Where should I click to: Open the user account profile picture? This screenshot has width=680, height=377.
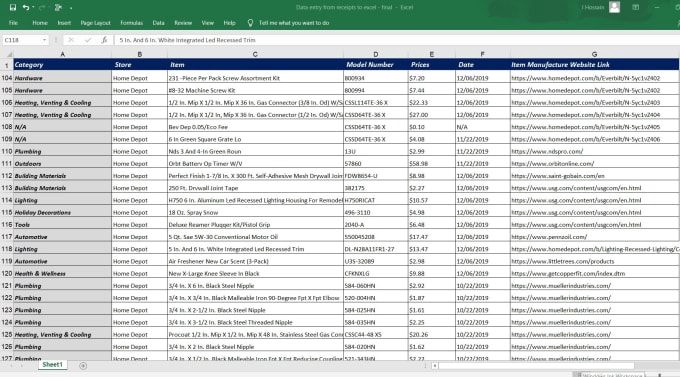[x=615, y=7]
